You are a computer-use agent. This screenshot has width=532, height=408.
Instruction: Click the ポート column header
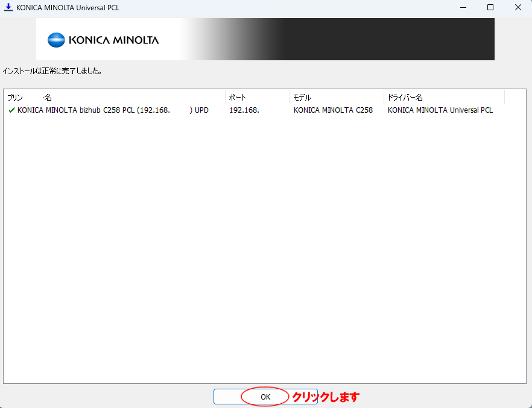(x=258, y=98)
